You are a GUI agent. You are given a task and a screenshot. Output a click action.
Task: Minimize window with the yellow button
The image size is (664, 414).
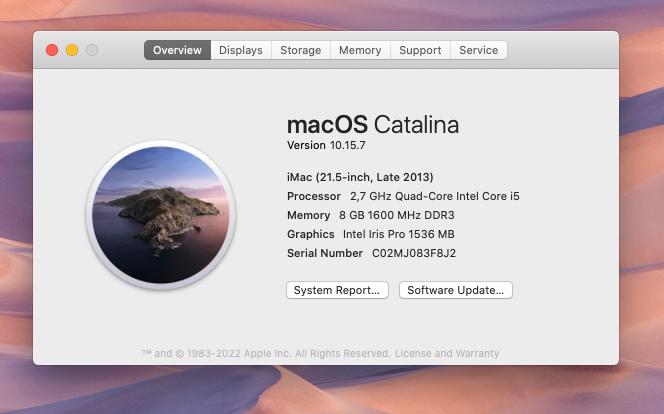[72, 50]
